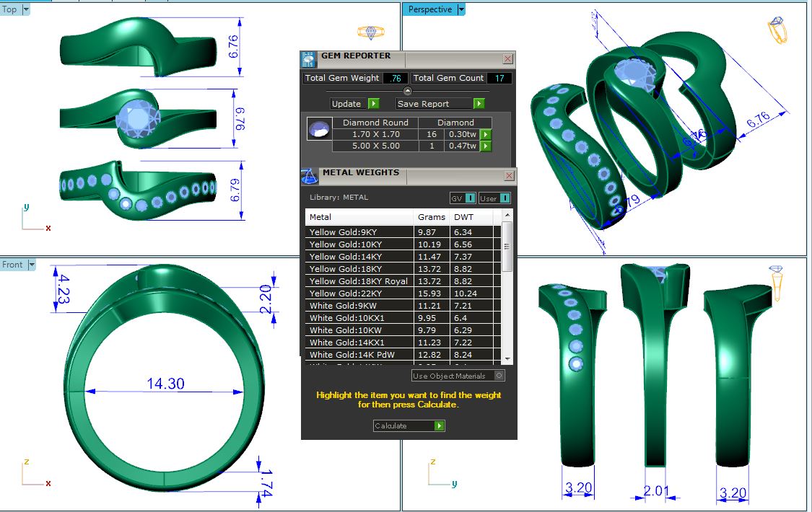The width and height of the screenshot is (812, 512).
Task: Click green arrow for 0.47tw diamond row
Action: 486,146
